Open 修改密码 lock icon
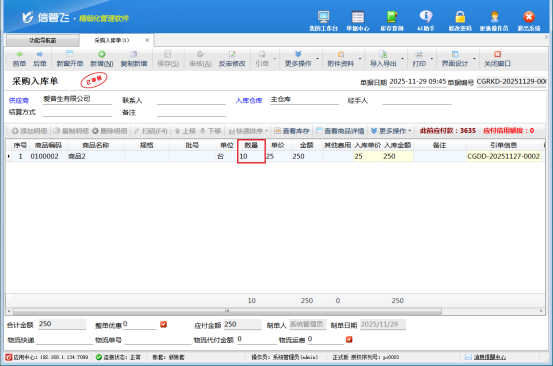Image resolution: width=553 pixels, height=366 pixels. pos(460,17)
